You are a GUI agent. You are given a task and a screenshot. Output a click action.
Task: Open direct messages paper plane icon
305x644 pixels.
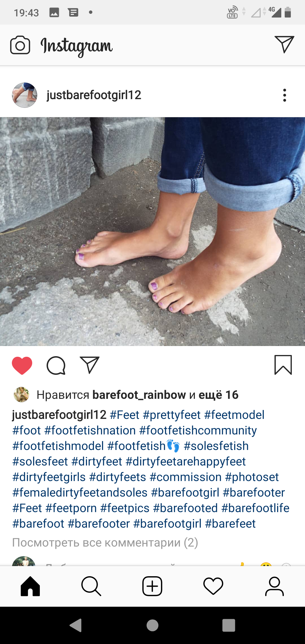(x=284, y=44)
